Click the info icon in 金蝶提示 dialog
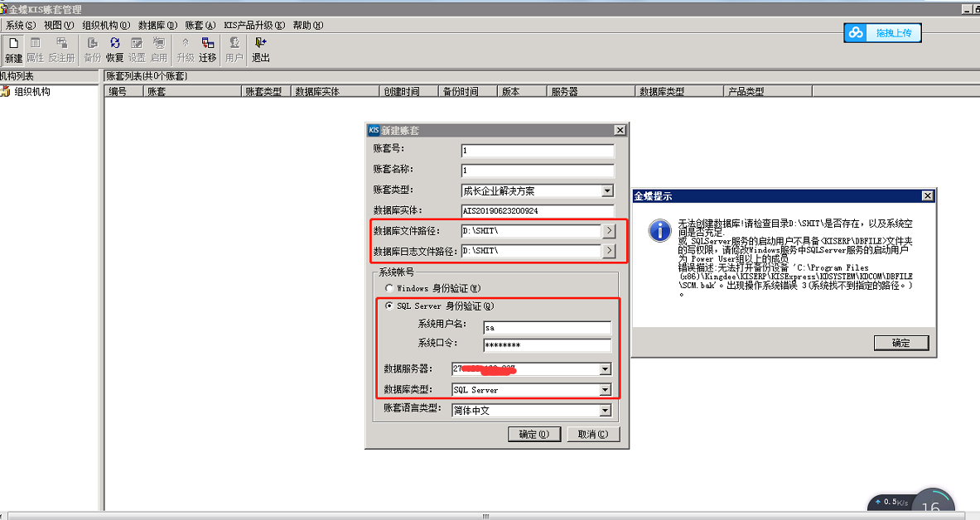Screen dimensions: 980x520 click(x=660, y=230)
